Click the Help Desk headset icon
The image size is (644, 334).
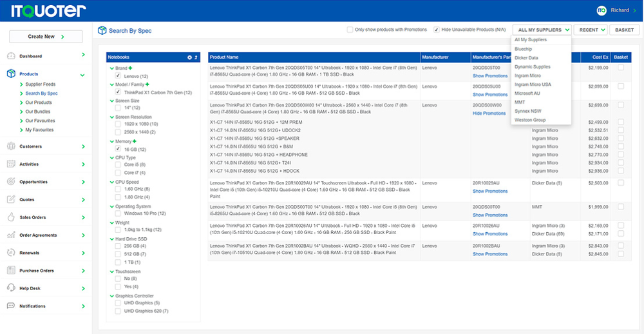click(11, 288)
